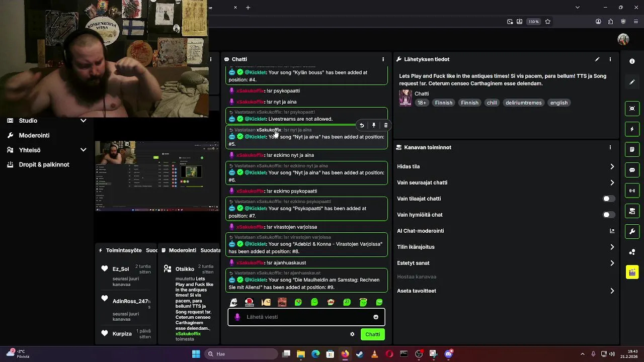The image size is (644, 362).
Task: Click the info icon in right sidebar
Action: coord(632,61)
